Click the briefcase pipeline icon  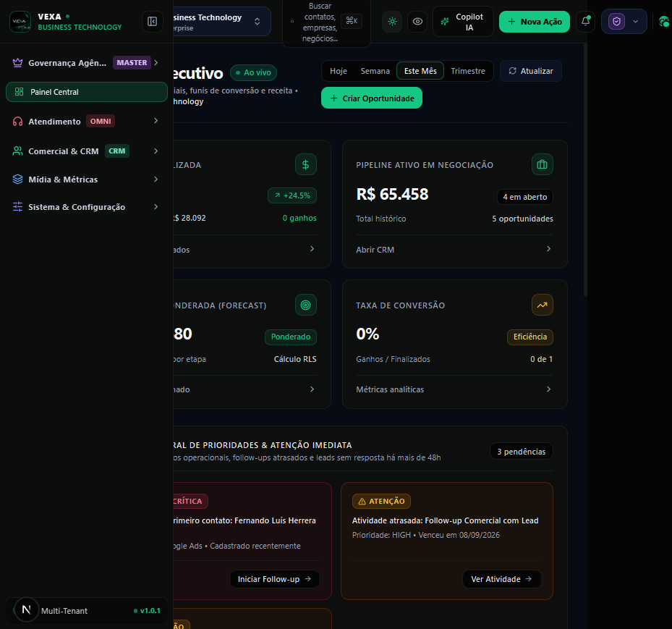pyautogui.click(x=542, y=164)
